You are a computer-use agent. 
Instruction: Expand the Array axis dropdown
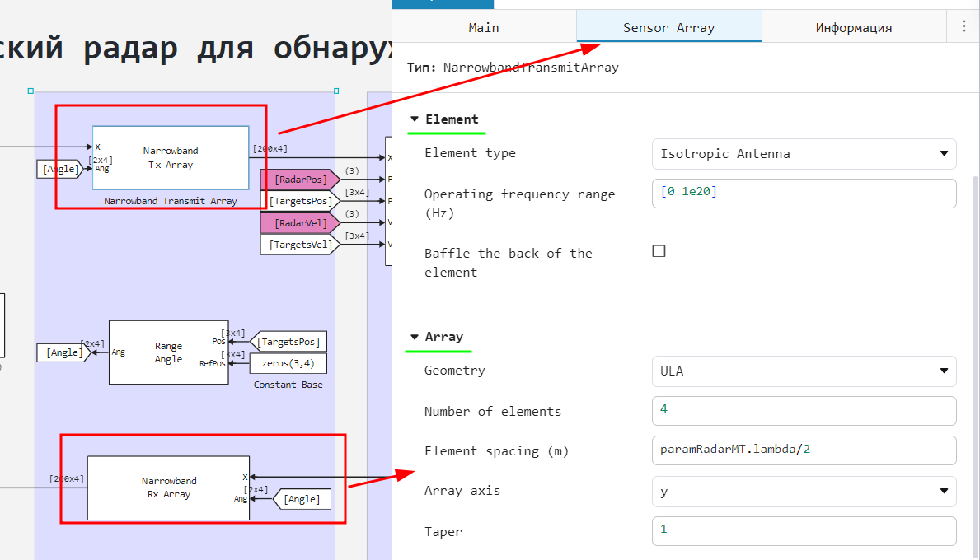[804, 492]
